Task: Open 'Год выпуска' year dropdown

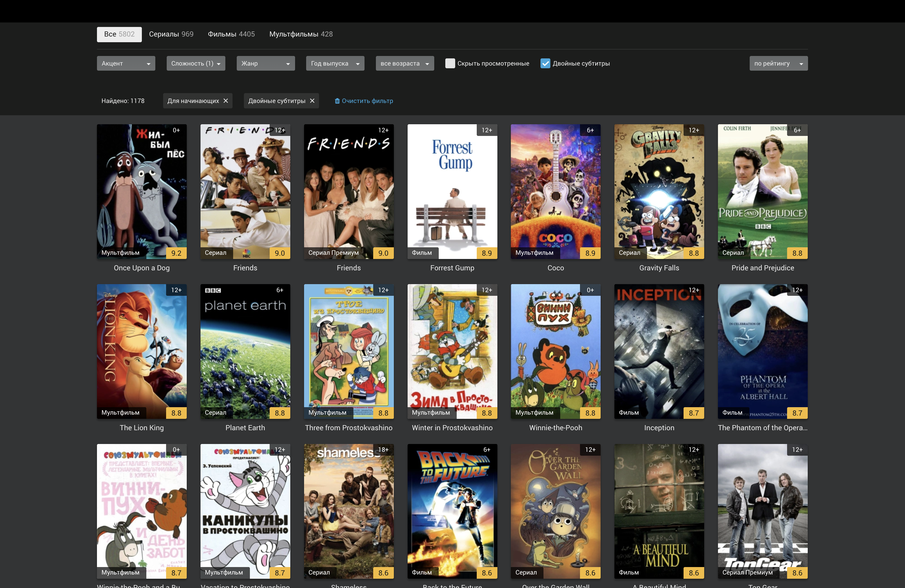Action: [335, 63]
